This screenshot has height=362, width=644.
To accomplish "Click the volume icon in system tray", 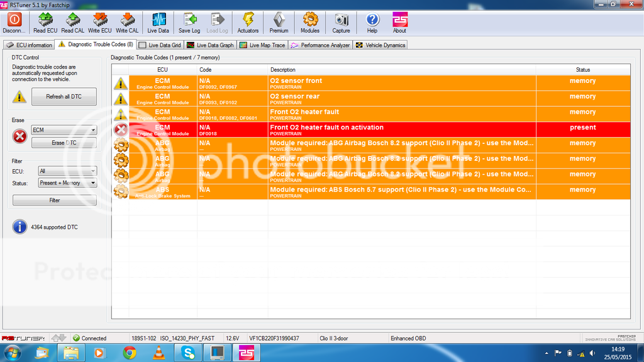I will tap(592, 353).
